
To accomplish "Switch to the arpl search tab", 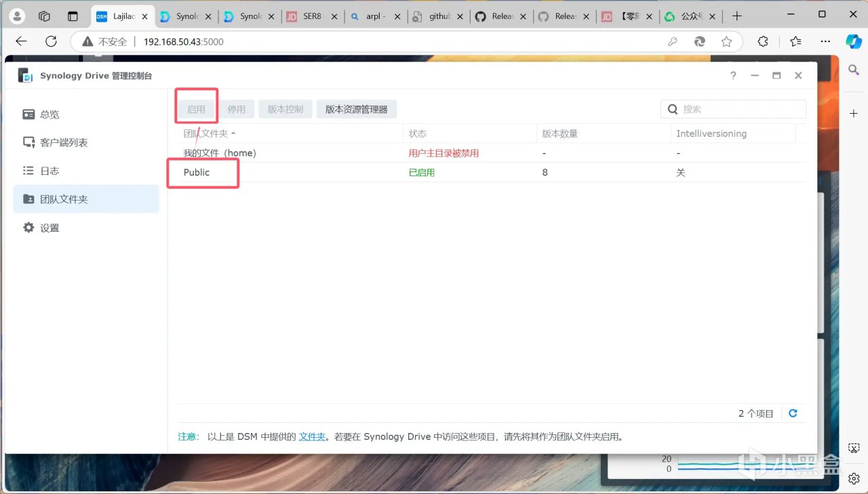I will (x=375, y=16).
